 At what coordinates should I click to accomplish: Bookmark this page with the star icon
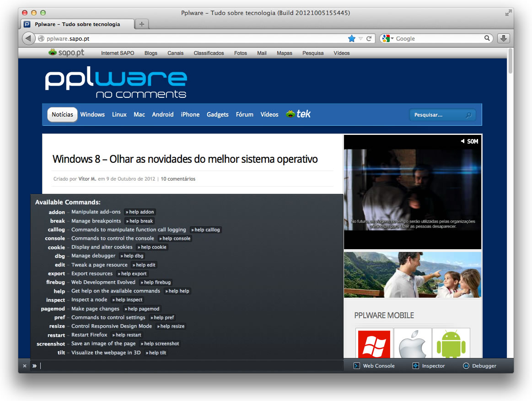coord(351,39)
